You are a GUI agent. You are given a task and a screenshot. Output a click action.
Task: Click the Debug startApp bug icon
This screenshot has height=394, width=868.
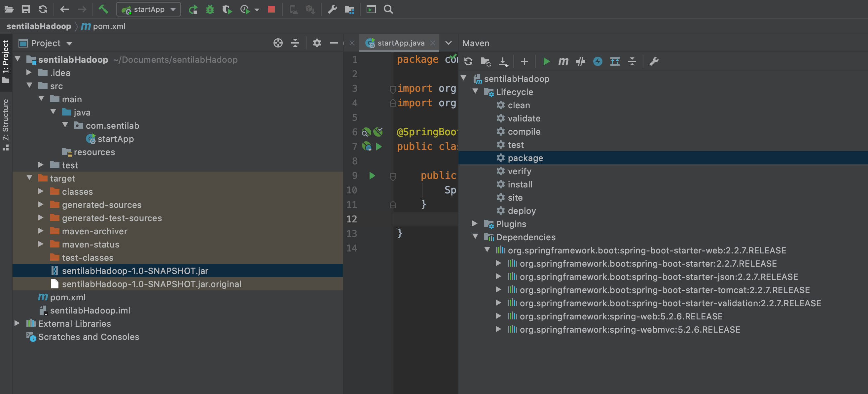pyautogui.click(x=210, y=9)
